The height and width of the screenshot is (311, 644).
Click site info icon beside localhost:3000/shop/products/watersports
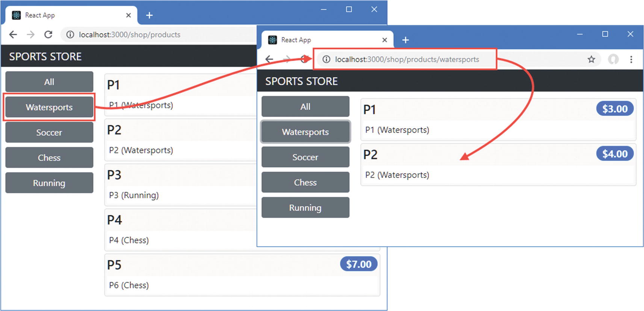[x=326, y=59]
